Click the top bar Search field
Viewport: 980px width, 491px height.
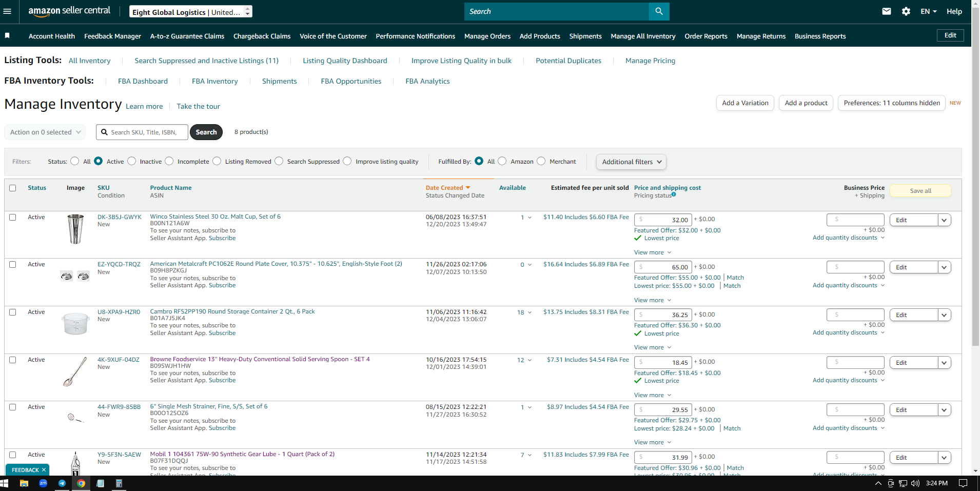[x=557, y=11]
